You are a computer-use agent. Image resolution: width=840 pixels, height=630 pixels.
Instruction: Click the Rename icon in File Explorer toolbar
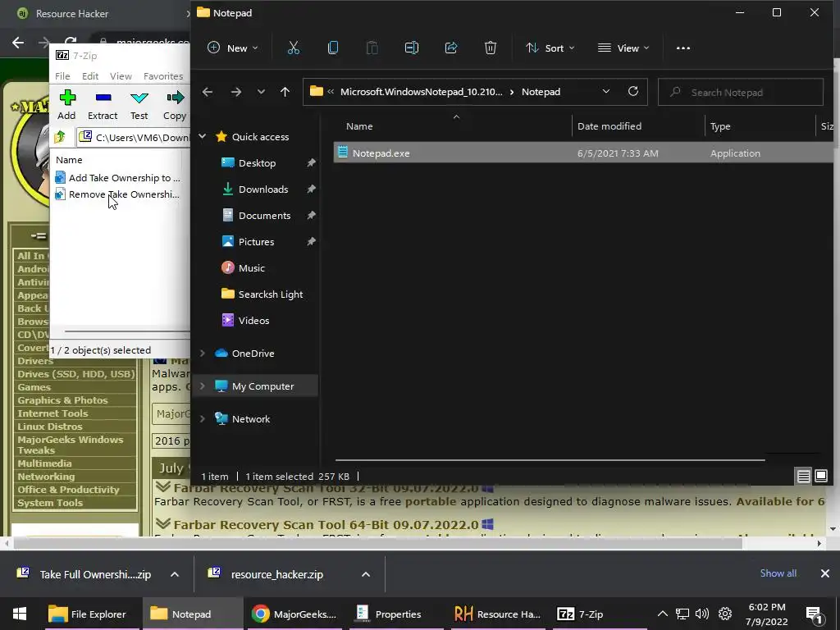coord(412,48)
